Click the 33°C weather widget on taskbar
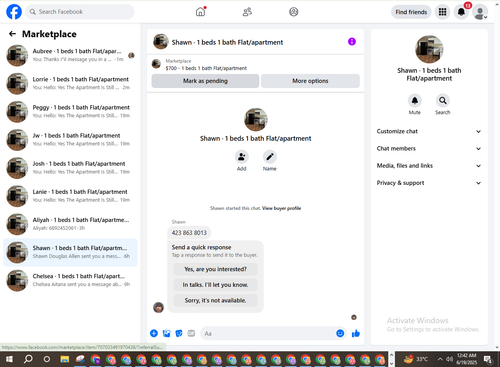 coord(416,359)
